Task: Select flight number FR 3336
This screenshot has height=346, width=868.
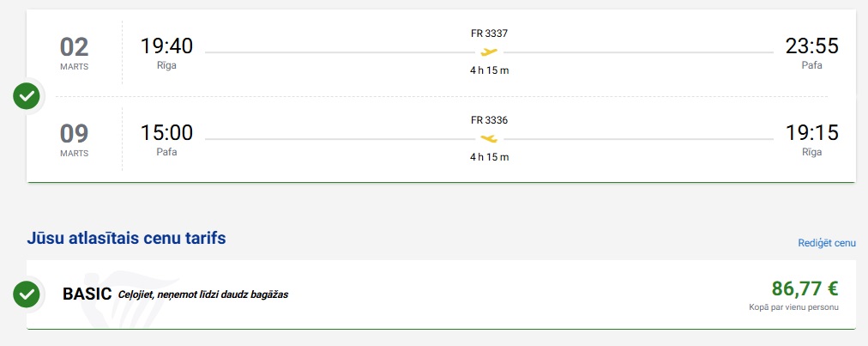Action: click(489, 120)
